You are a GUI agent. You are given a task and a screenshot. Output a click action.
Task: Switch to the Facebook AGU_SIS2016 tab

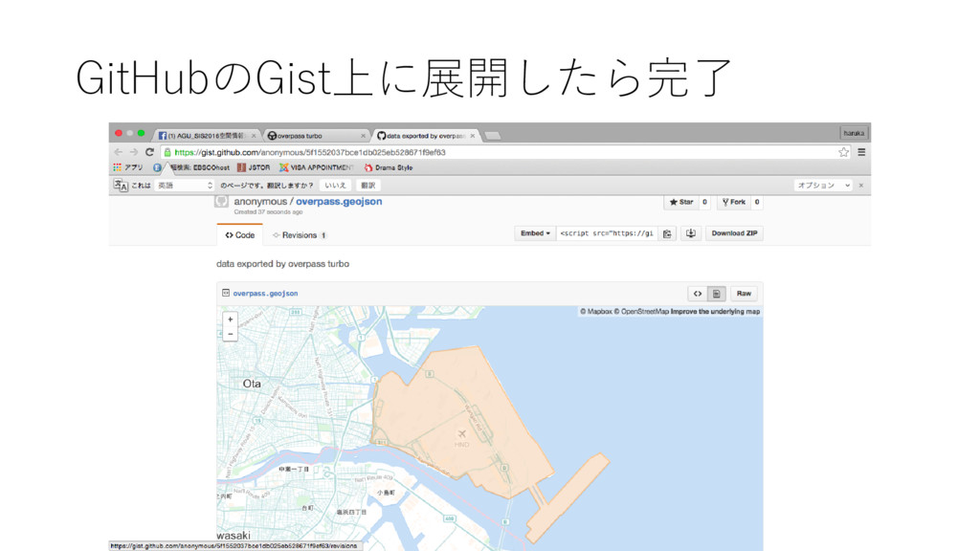coord(207,136)
